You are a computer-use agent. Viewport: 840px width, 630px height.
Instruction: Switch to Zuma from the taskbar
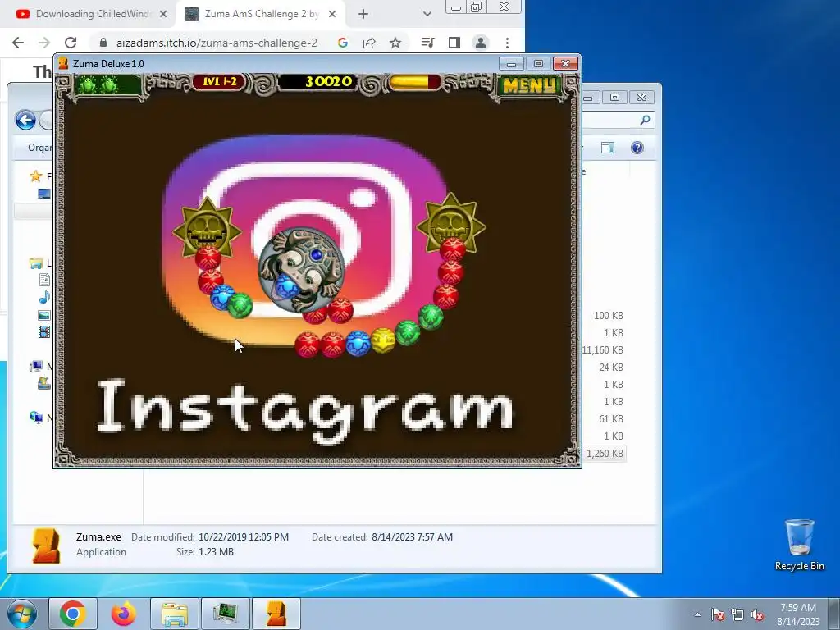(x=276, y=614)
